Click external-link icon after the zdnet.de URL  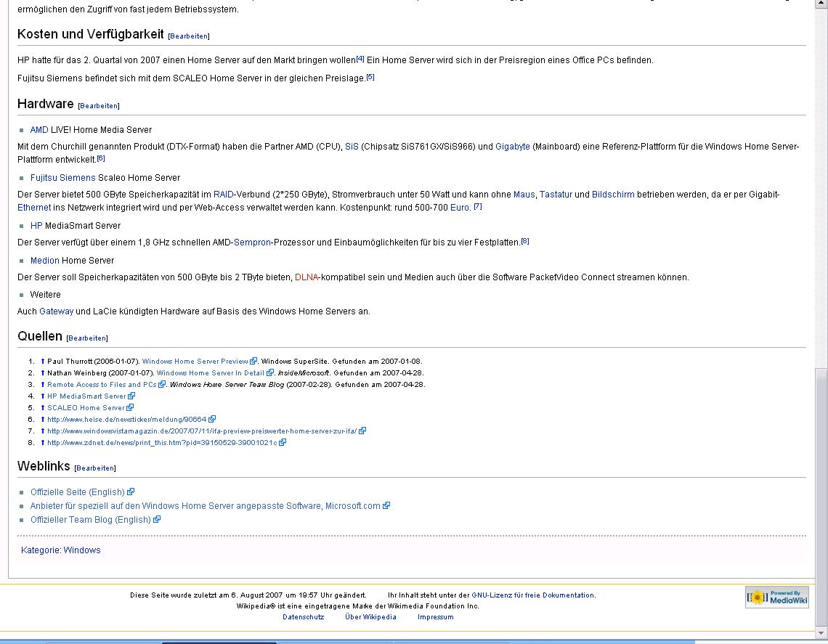point(283,442)
